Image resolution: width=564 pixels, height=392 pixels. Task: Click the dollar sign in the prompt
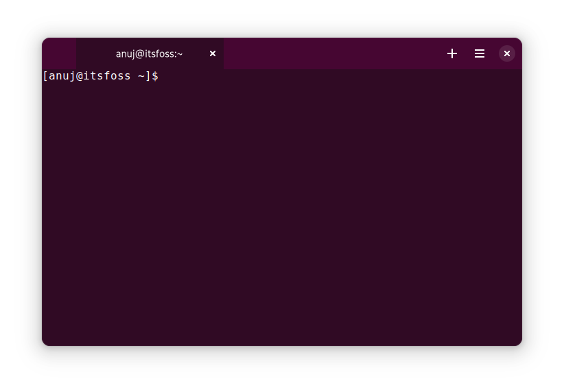coord(155,76)
